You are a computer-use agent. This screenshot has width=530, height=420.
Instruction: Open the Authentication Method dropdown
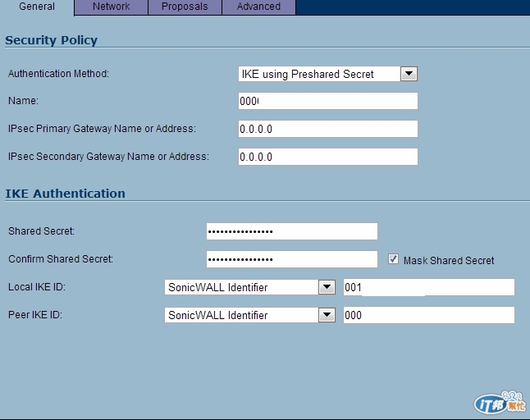328,74
